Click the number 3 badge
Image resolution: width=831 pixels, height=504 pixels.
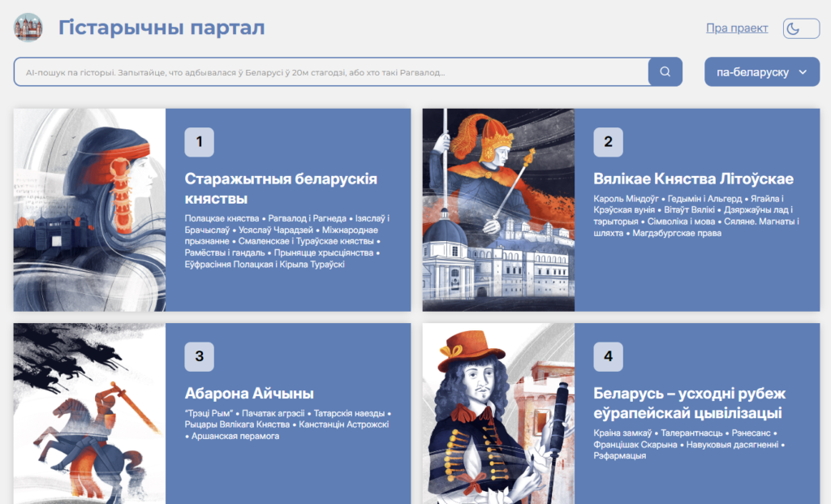pyautogui.click(x=199, y=356)
